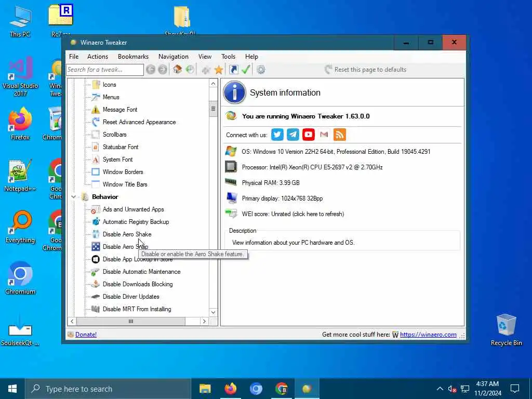
Task: Open bookmarks with the gold star icon
Action: (219, 70)
